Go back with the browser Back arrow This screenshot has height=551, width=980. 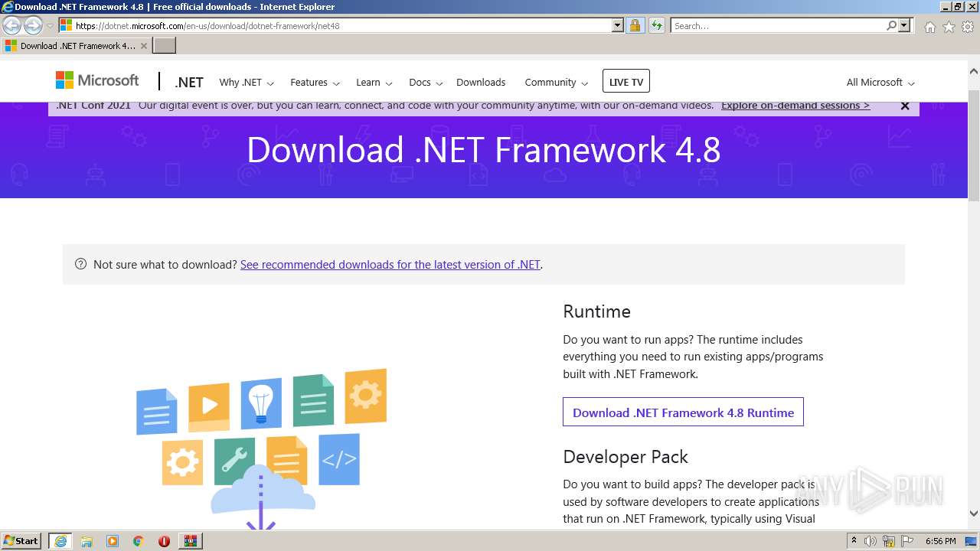[12, 26]
